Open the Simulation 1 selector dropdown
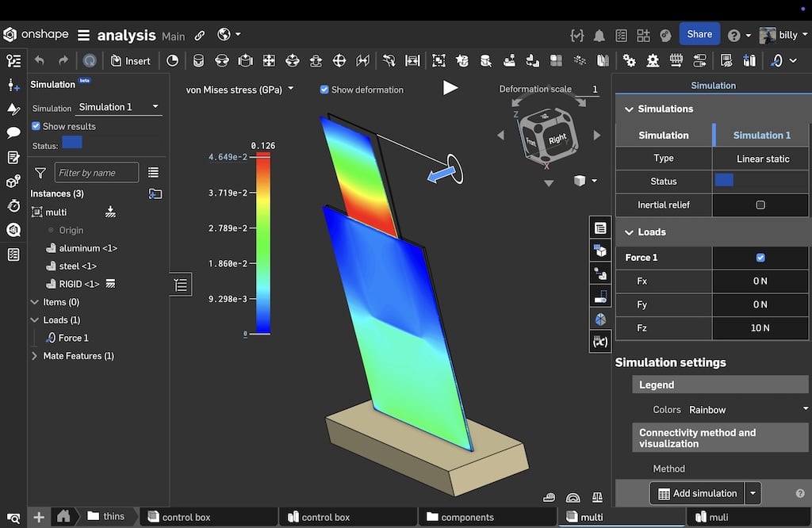 (x=119, y=107)
